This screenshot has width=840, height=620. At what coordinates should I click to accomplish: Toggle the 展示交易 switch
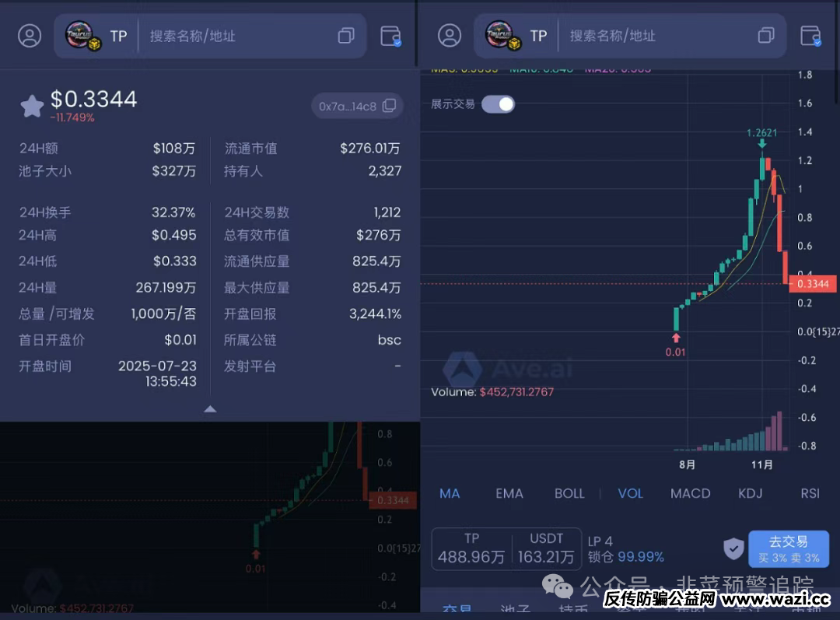[498, 104]
